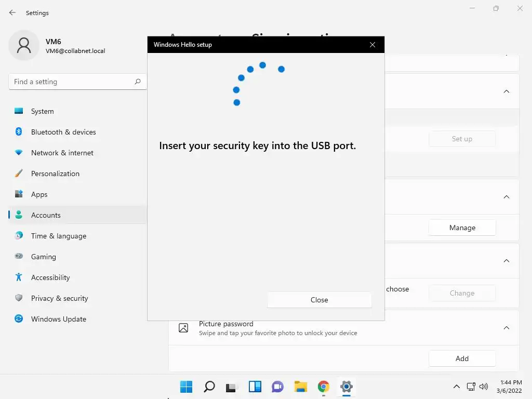Open taskbar Search
The width and height of the screenshot is (532, 399).
click(209, 387)
